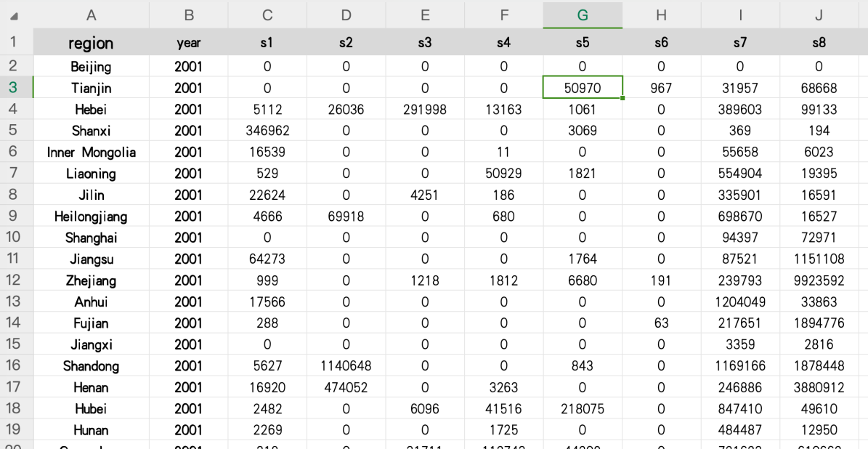Select row 12 header for Zhejiang
The height and width of the screenshot is (449, 868).
point(15,280)
